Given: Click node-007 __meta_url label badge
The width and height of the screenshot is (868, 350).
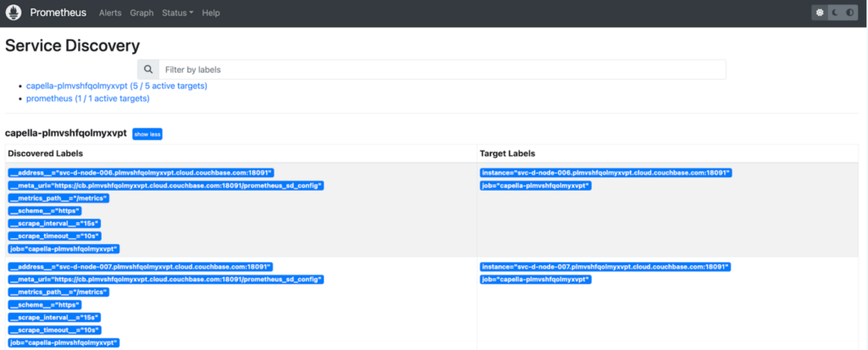Looking at the screenshot, I should (x=165, y=280).
